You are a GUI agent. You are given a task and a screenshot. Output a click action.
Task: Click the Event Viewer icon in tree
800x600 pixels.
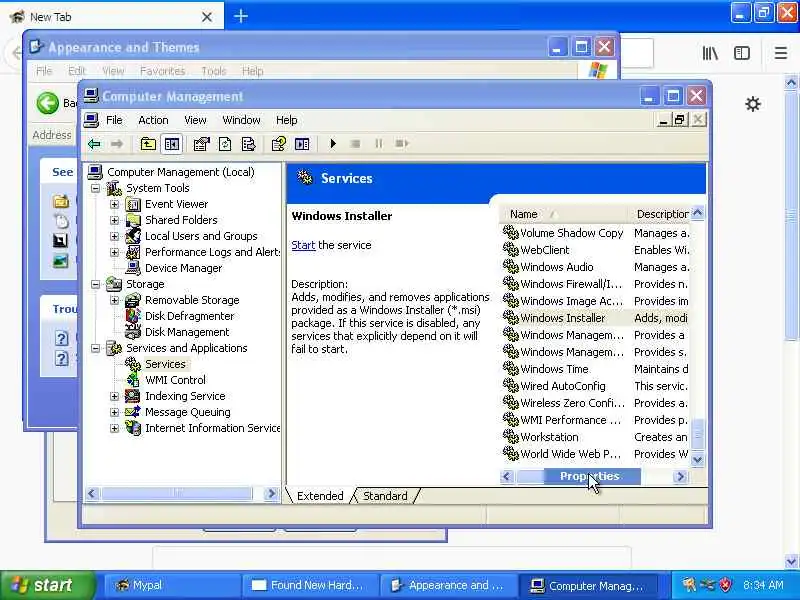click(133, 205)
